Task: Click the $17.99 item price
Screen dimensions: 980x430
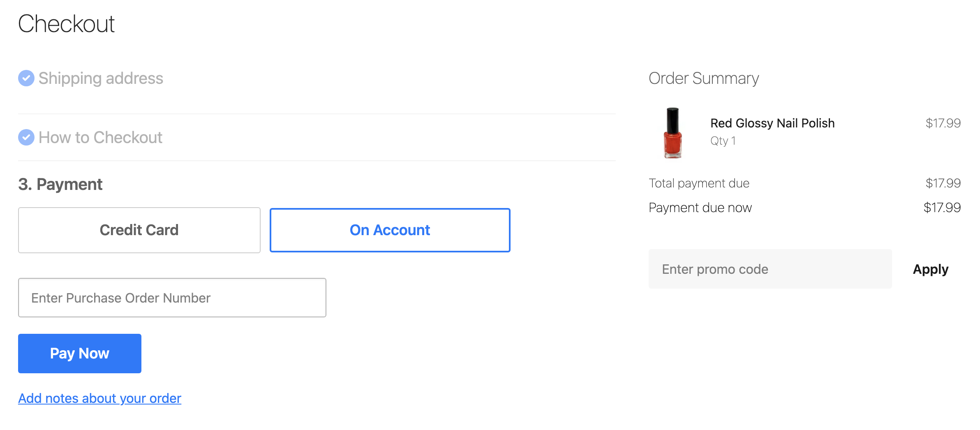Action: [943, 123]
